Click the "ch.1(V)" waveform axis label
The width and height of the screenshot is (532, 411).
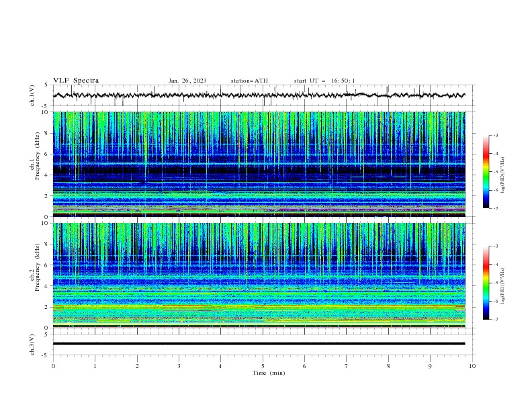pyautogui.click(x=32, y=95)
